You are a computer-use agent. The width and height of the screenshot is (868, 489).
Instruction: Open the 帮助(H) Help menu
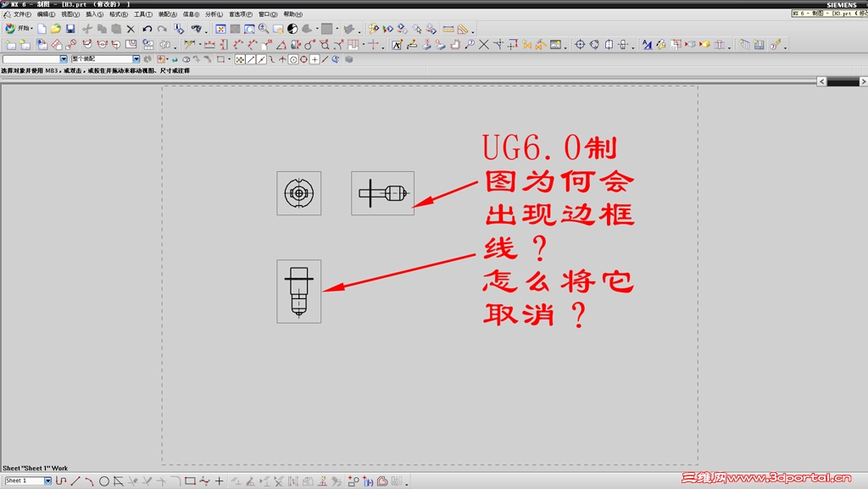coord(292,14)
